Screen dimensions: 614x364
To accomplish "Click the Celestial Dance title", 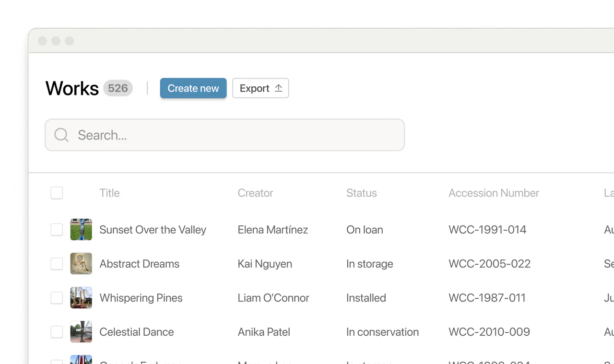I will coord(137,332).
